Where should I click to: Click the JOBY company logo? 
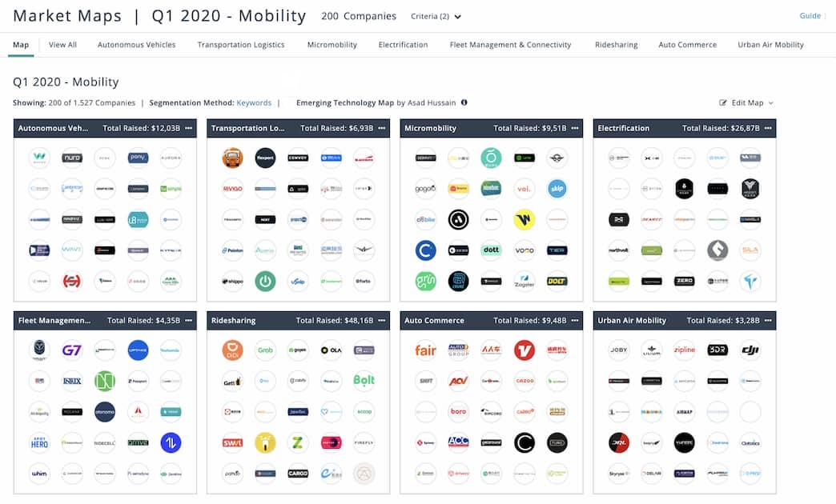pos(618,350)
